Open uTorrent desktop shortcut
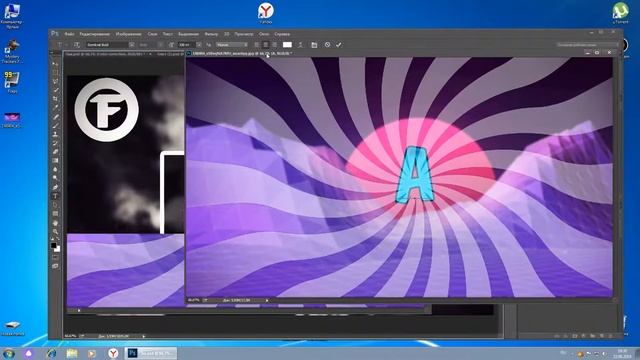The height and width of the screenshot is (360, 640). coord(620,12)
